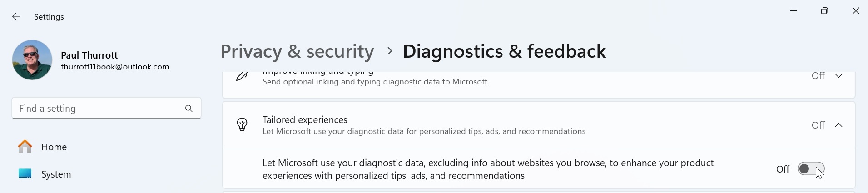Navigate to Privacy & security breadcrumb

click(x=297, y=51)
